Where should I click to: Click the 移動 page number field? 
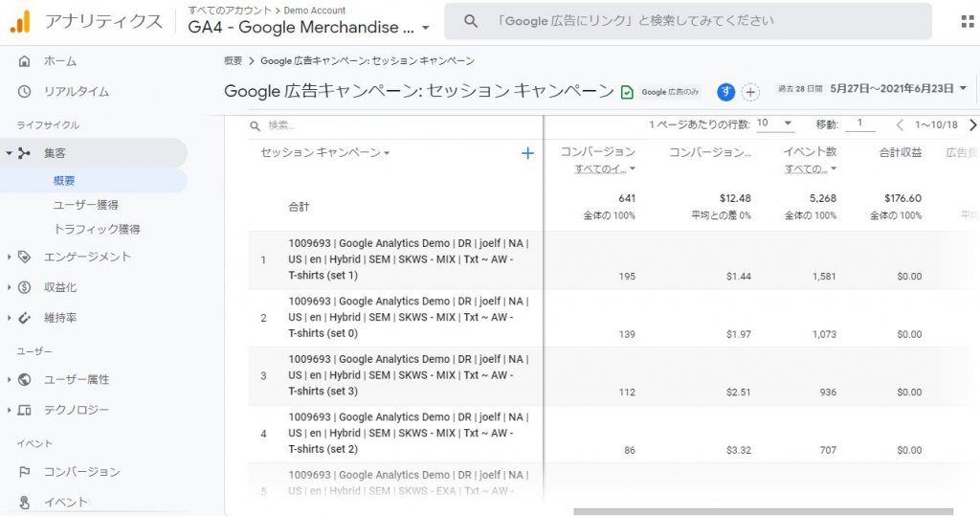860,123
